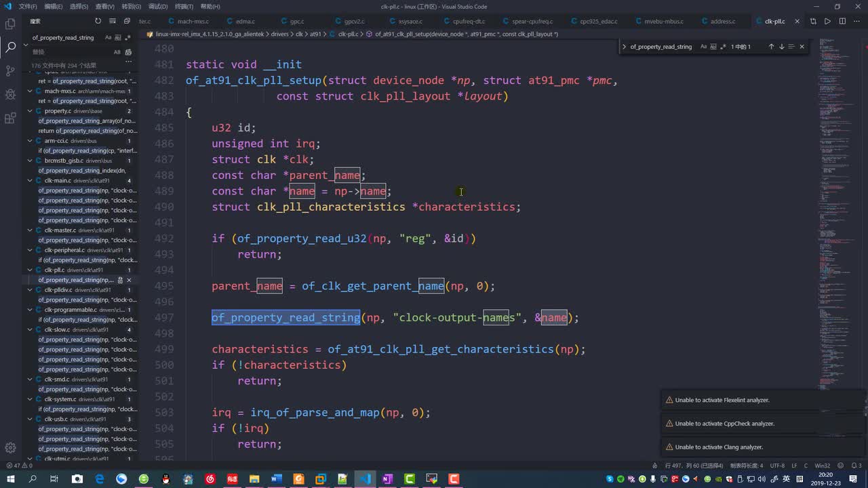868x488 pixels.
Task: Run code with play icon in editor toolbar
Action: pyautogui.click(x=827, y=21)
